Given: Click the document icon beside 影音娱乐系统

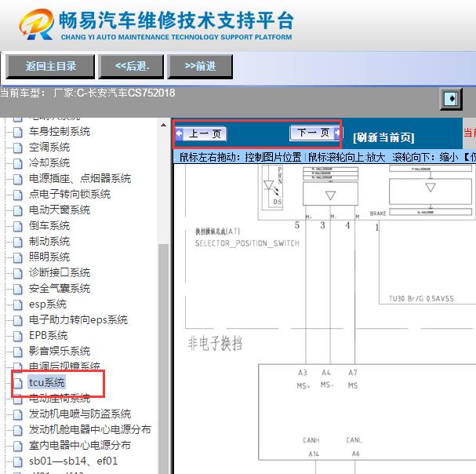Looking at the screenshot, I should [x=18, y=352].
